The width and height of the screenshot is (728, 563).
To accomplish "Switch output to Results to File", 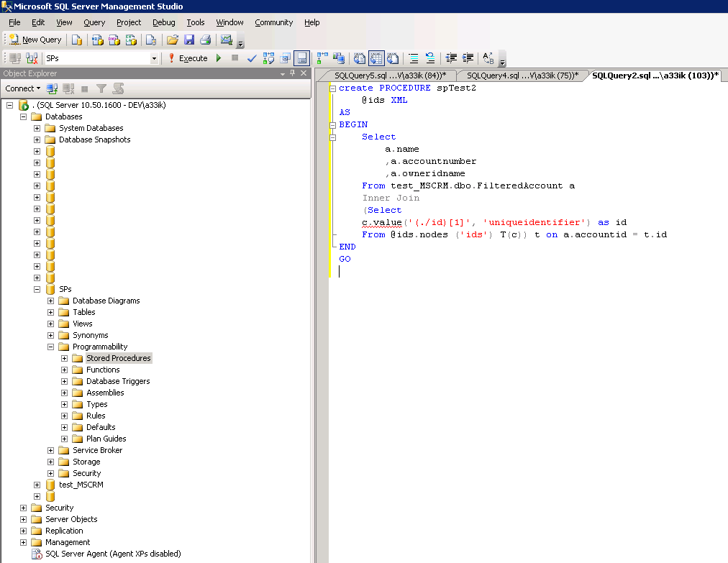I will [x=393, y=58].
